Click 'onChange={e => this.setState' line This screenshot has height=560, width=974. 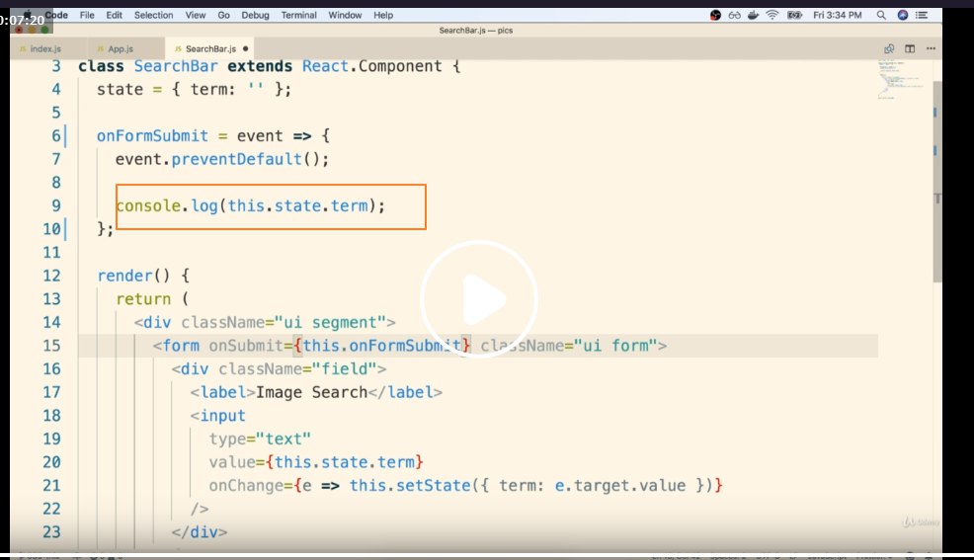tap(466, 486)
